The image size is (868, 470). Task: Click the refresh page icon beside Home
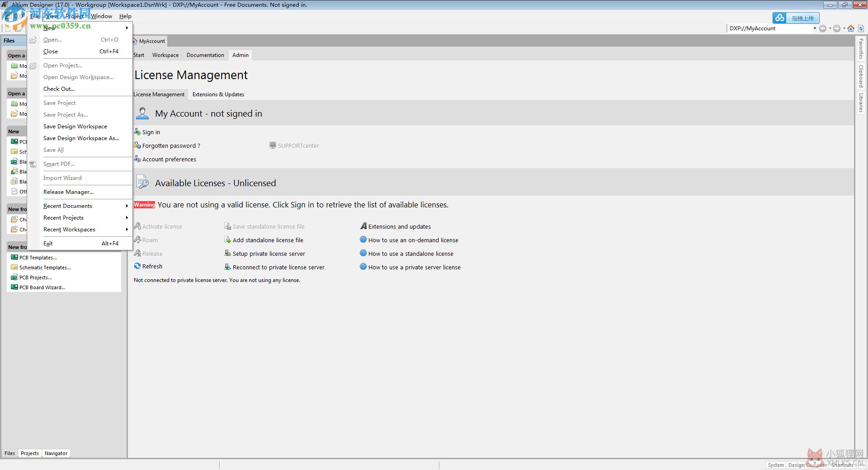[861, 28]
